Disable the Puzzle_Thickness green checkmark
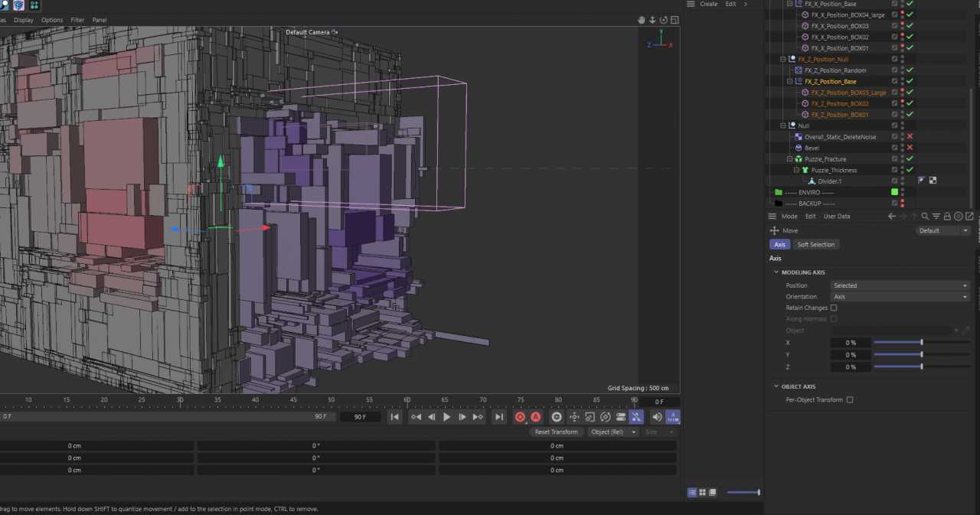The width and height of the screenshot is (980, 515). point(910,170)
